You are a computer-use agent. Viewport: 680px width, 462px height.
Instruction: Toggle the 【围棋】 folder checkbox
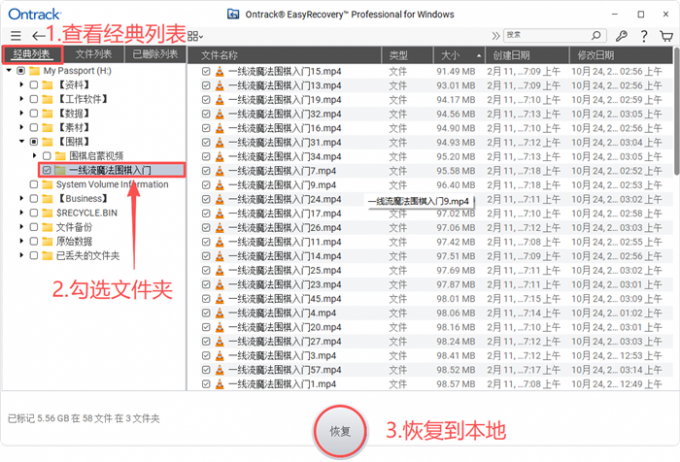34,141
